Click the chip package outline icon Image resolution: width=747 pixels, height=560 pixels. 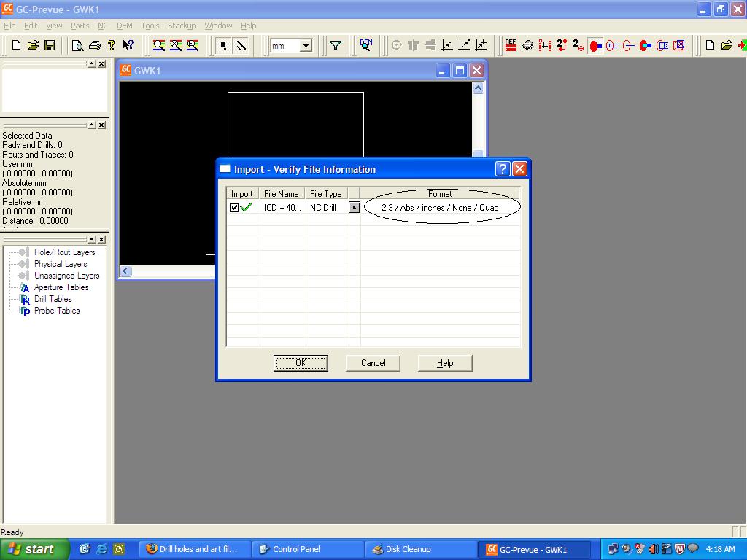[528, 45]
